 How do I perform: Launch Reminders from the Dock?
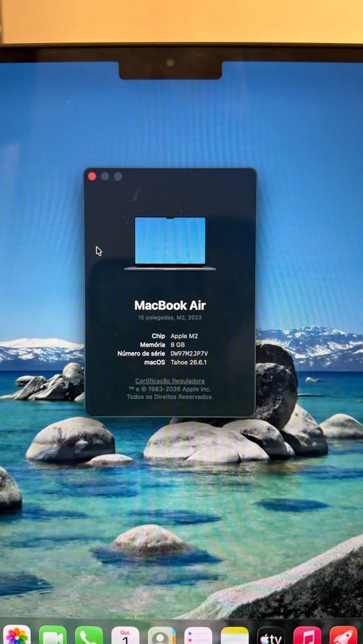pyautogui.click(x=198, y=635)
